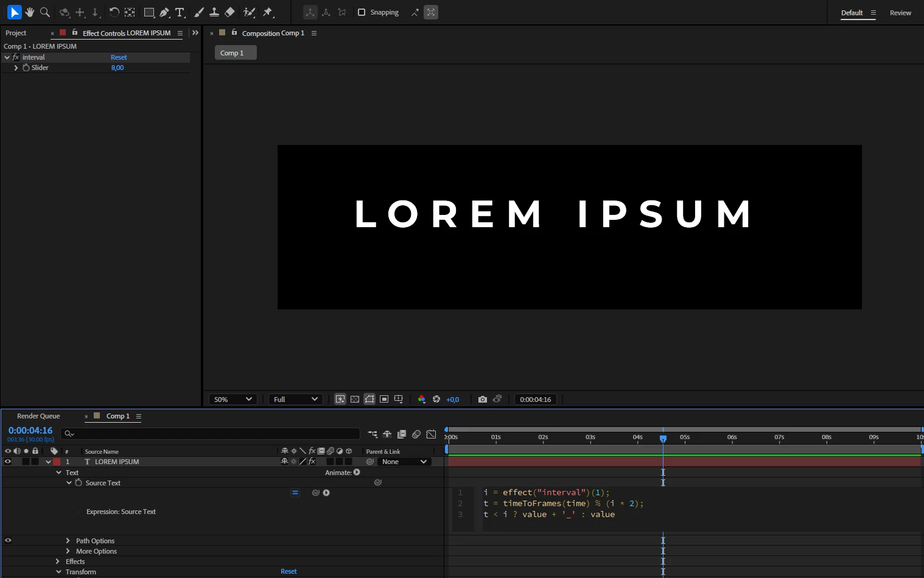Viewport: 924px width, 578px height.
Task: Expand the Path Options group
Action: 68,541
